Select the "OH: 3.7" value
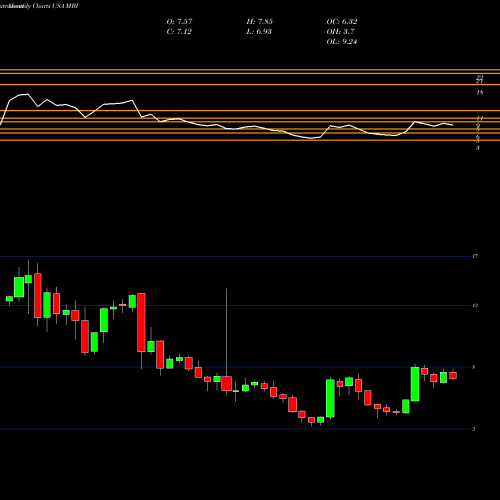Screen dimensions: 500x500 point(340,31)
